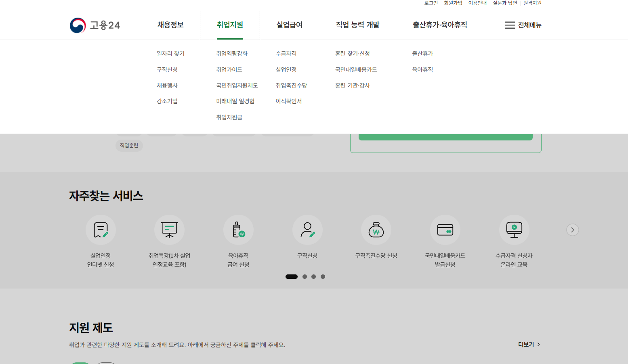This screenshot has height=364, width=628.
Task: Click 더보기 in the 지원 제도 section
Action: point(527,344)
